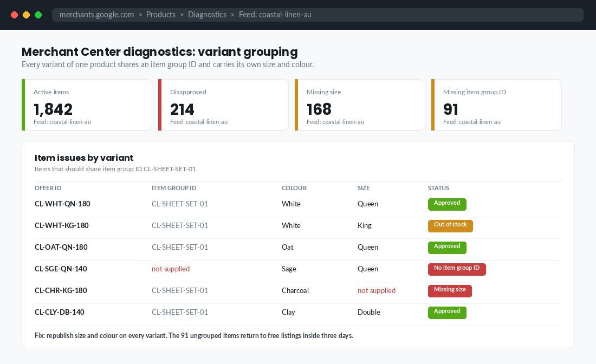The image size is (596, 364).
Task: Click the ITEM GROUP ID column header
Action: [174, 188]
